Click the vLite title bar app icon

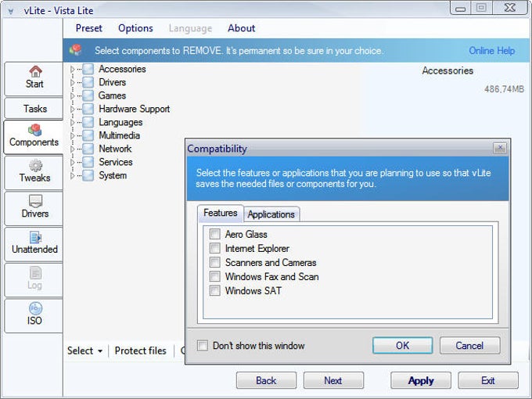pos(11,11)
